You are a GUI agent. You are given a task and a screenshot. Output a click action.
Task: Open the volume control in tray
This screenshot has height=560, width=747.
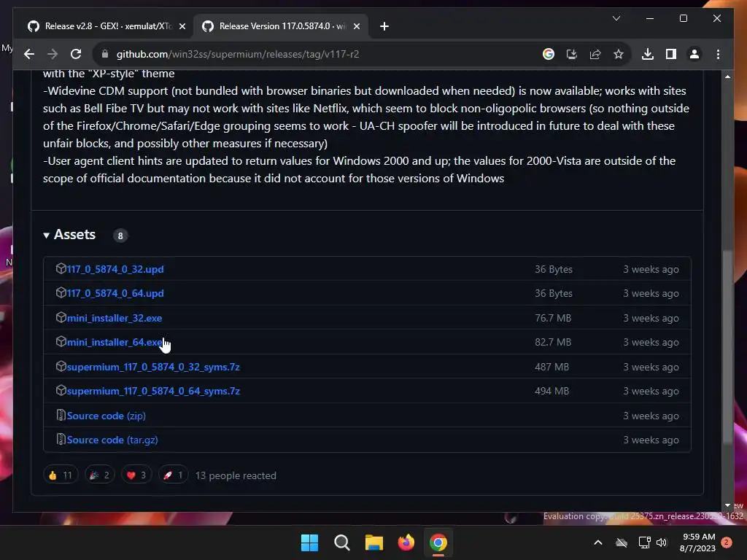[662, 542]
